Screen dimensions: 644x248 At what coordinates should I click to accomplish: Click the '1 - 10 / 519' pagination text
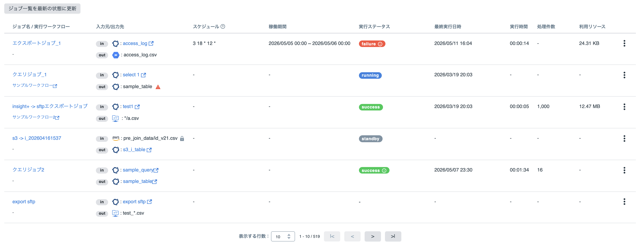(309, 237)
